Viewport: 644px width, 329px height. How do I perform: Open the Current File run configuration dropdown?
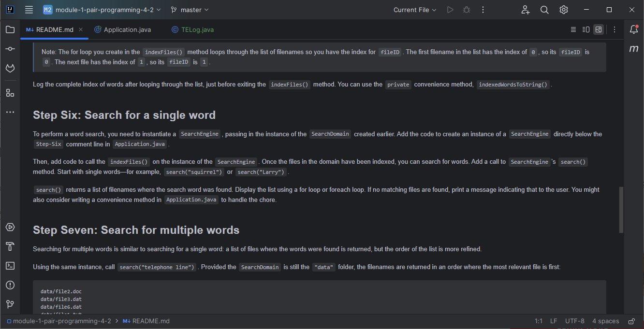pyautogui.click(x=414, y=10)
